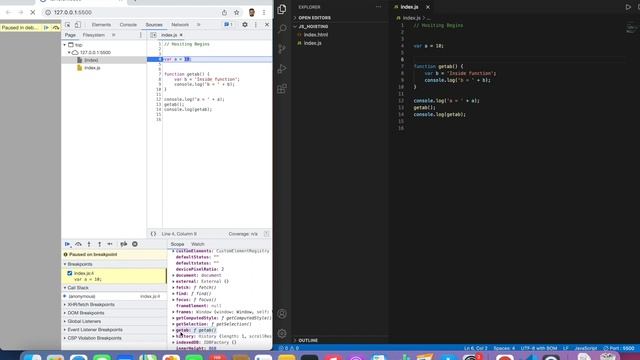640x360 pixels.
Task: Open the DevTools more options menu
Action: (256, 25)
